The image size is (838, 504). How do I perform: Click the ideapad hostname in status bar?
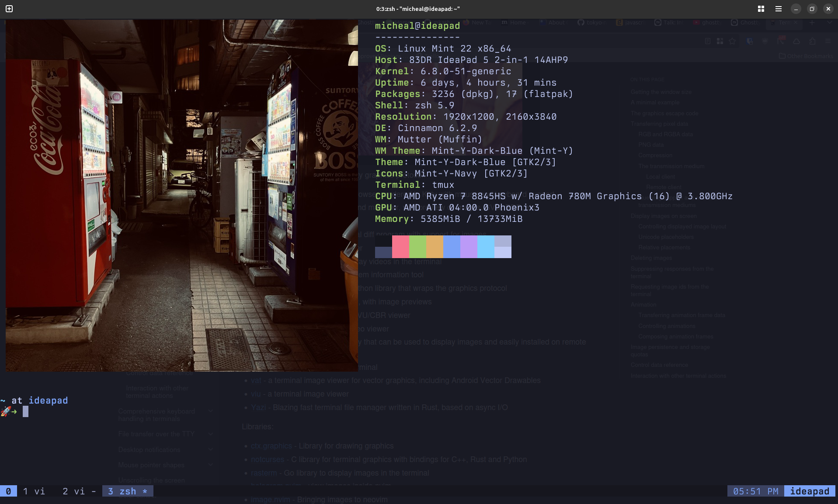810,491
